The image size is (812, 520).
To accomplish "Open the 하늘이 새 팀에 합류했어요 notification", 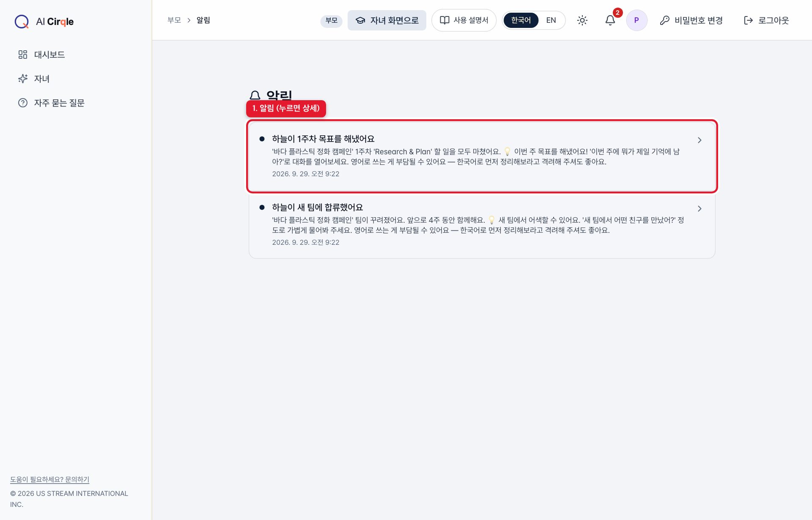I will [482, 224].
